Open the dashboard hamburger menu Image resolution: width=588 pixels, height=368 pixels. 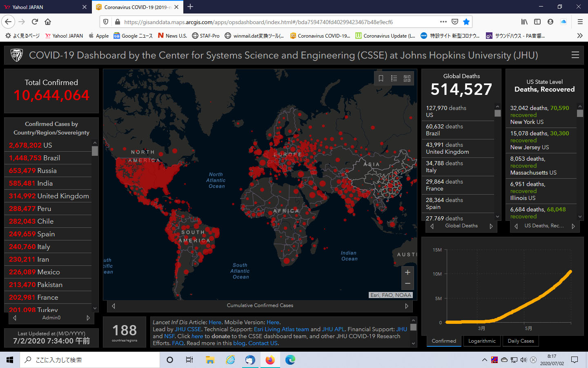[x=575, y=55]
